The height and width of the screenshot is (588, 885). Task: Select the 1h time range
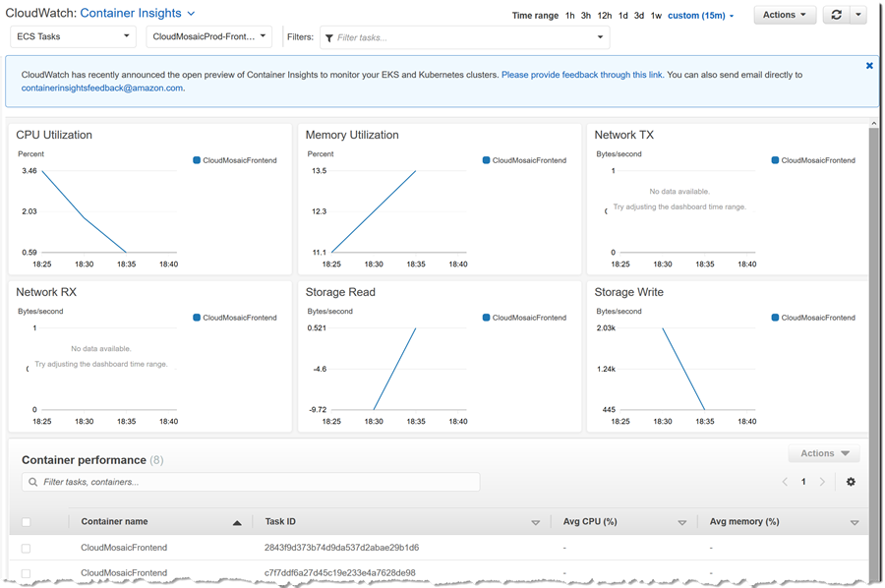click(x=570, y=16)
